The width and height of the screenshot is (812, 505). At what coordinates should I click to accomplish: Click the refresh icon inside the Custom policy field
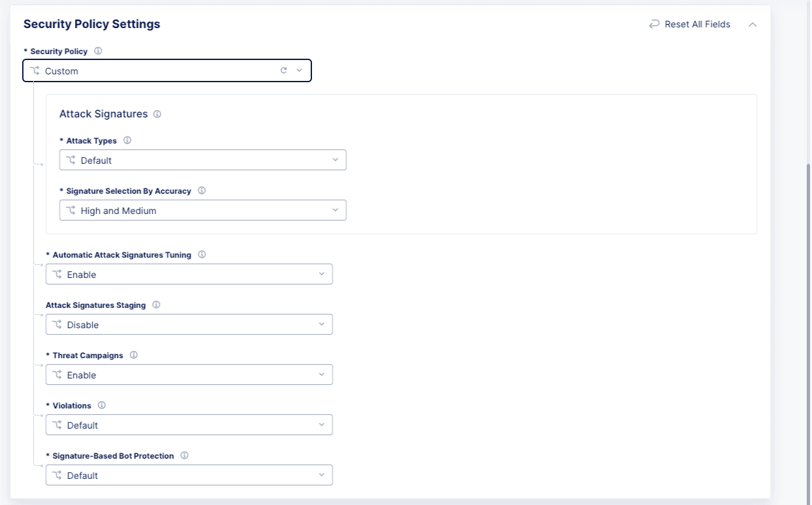(x=283, y=70)
